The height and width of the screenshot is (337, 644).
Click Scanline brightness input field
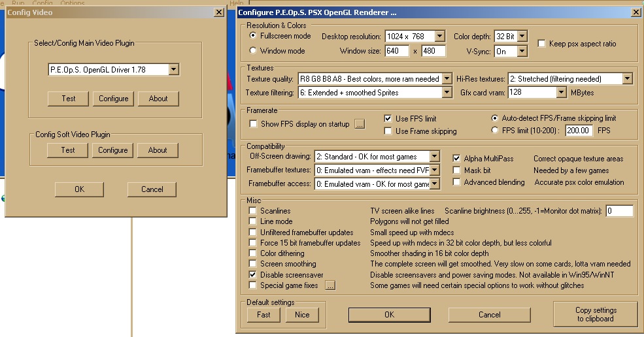620,211
